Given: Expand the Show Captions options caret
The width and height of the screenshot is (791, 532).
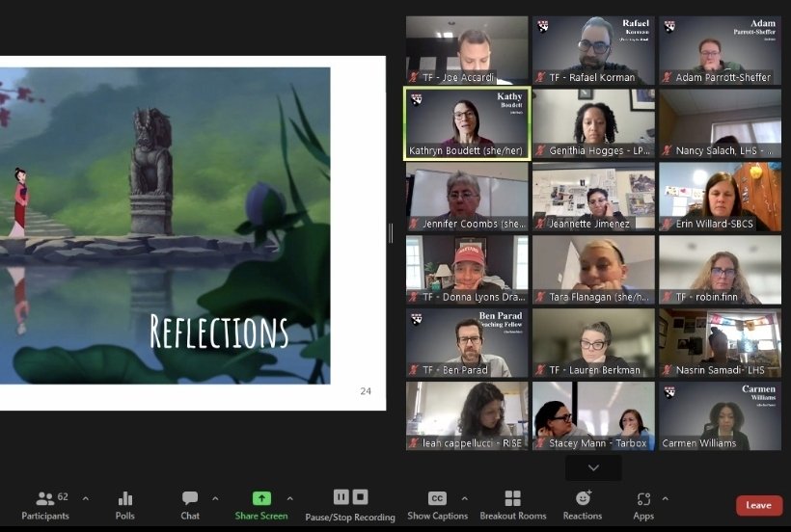Looking at the screenshot, I should coord(465,499).
